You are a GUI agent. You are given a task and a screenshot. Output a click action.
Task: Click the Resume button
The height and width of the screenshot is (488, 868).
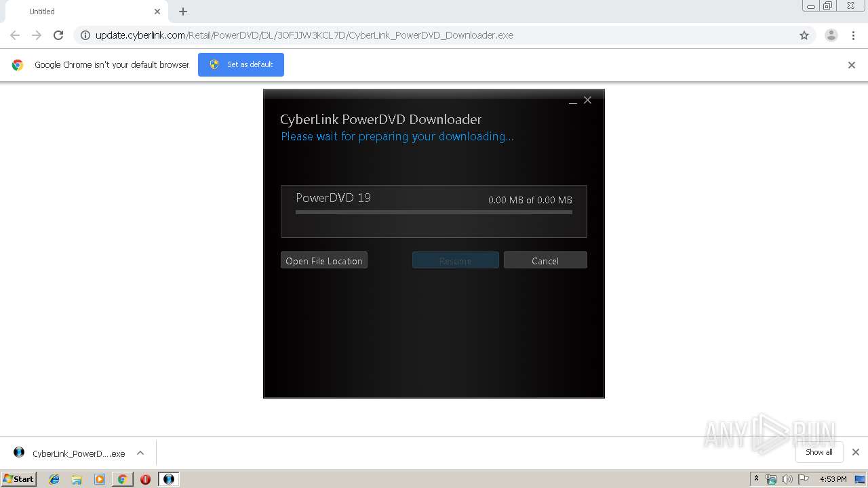pos(456,260)
